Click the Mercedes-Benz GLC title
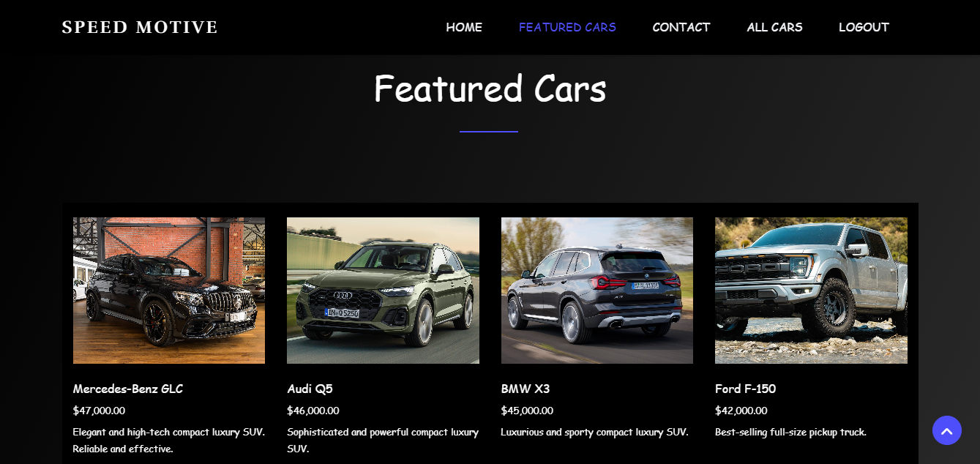980x464 pixels. click(128, 389)
